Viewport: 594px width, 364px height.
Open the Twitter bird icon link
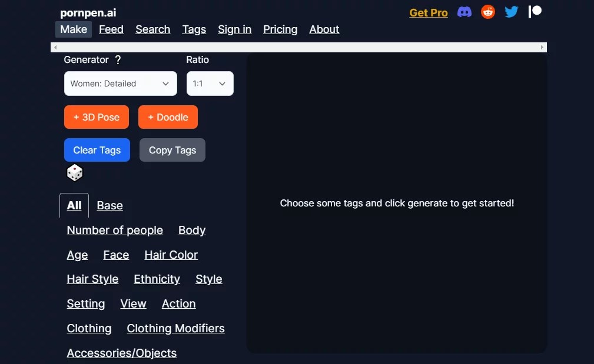point(512,12)
